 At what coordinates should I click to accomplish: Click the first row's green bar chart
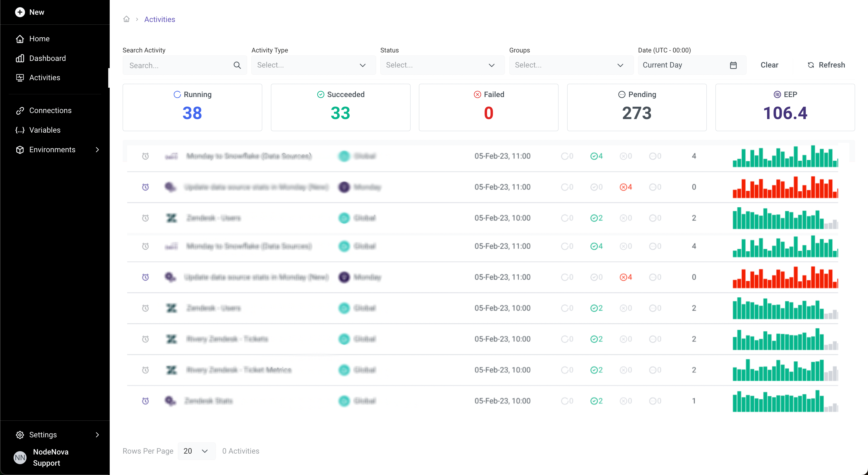[785, 156]
